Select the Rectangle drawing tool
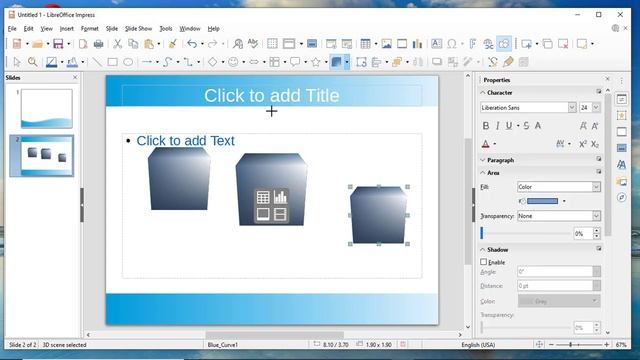640x360 pixels. (x=112, y=62)
